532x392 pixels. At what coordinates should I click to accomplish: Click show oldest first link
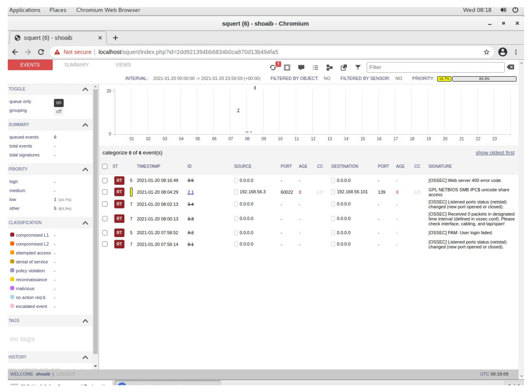tap(495, 153)
